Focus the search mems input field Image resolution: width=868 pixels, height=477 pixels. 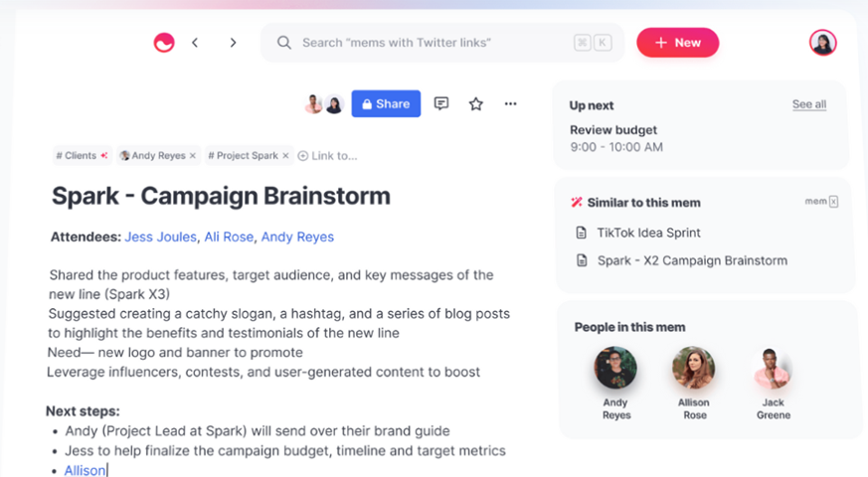pyautogui.click(x=441, y=43)
